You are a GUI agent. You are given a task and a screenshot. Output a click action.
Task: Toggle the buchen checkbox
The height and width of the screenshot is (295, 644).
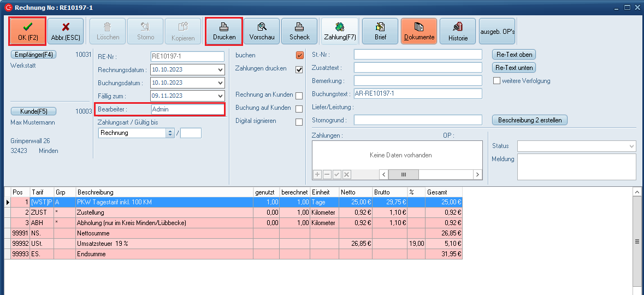click(299, 55)
